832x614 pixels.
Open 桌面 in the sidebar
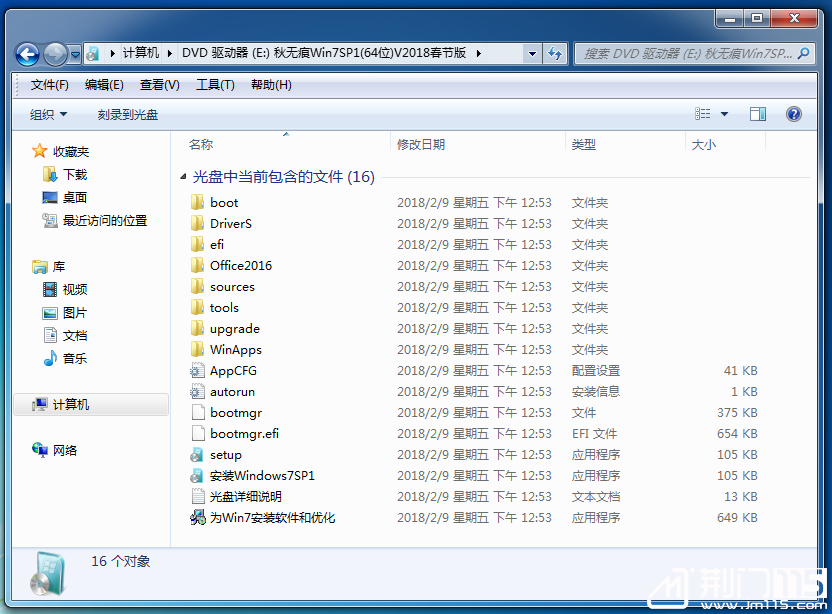pos(75,197)
